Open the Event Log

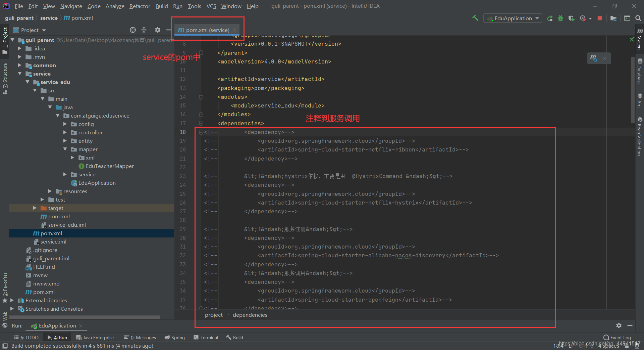point(617,338)
